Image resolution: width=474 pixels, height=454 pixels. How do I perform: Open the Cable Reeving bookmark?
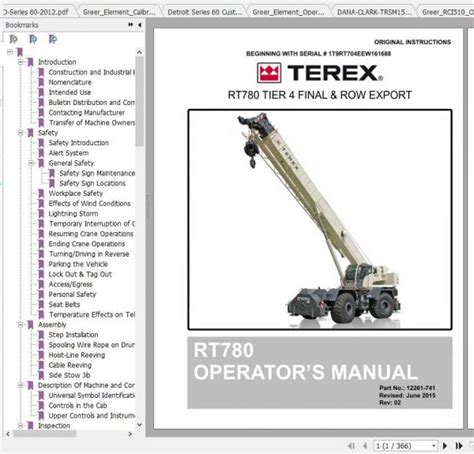70,365
